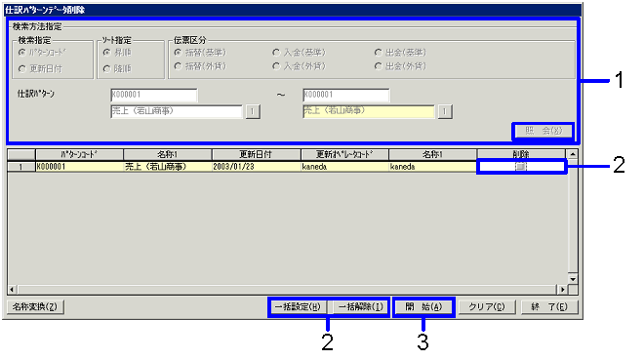The image size is (644, 360).
Task: Select 出金(外貨) slip type
Action: pos(378,66)
